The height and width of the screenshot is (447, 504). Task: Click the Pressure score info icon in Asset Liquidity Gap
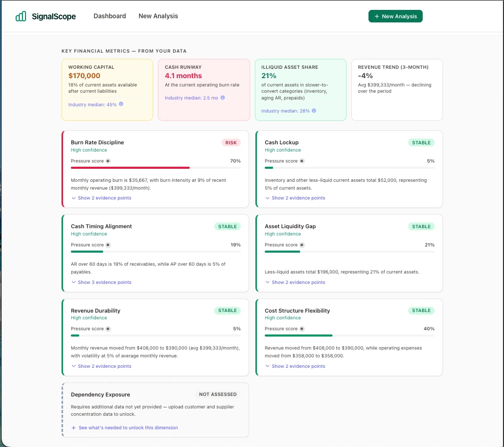[302, 245]
